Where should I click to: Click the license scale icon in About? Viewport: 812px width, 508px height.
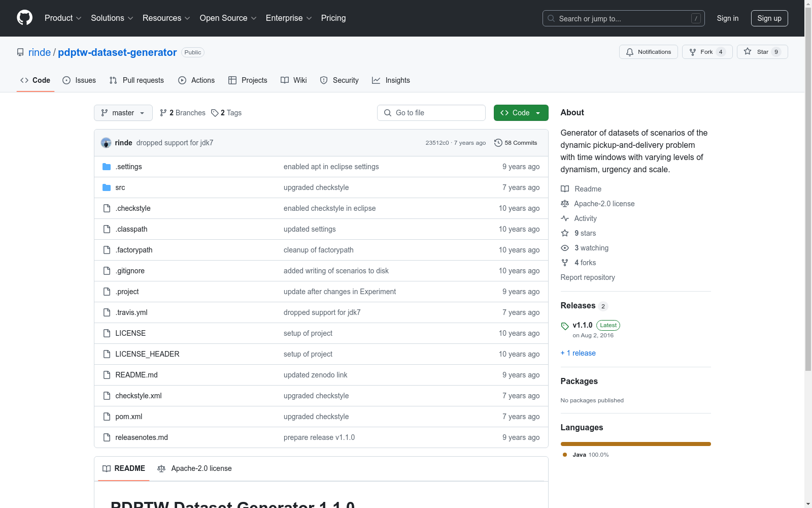[x=565, y=204]
